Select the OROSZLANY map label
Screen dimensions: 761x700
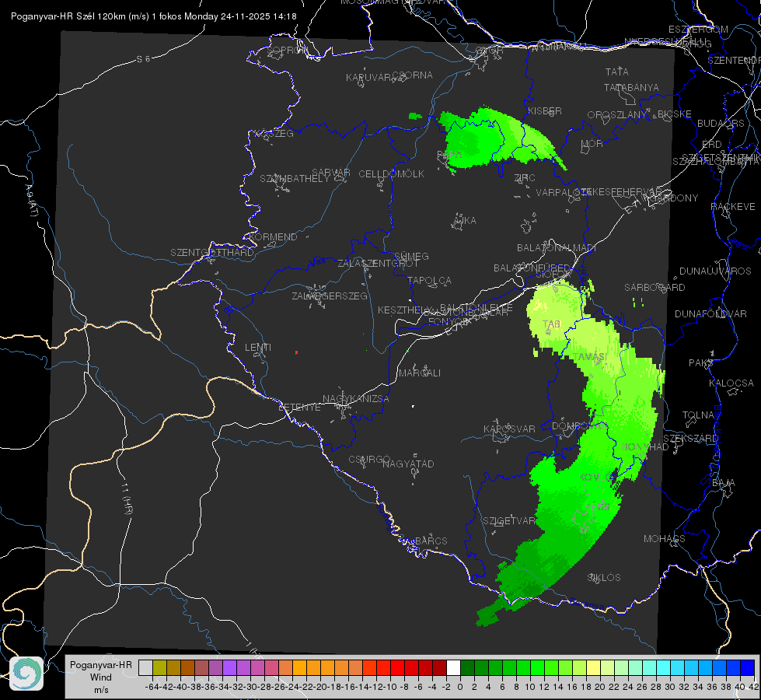(617, 115)
